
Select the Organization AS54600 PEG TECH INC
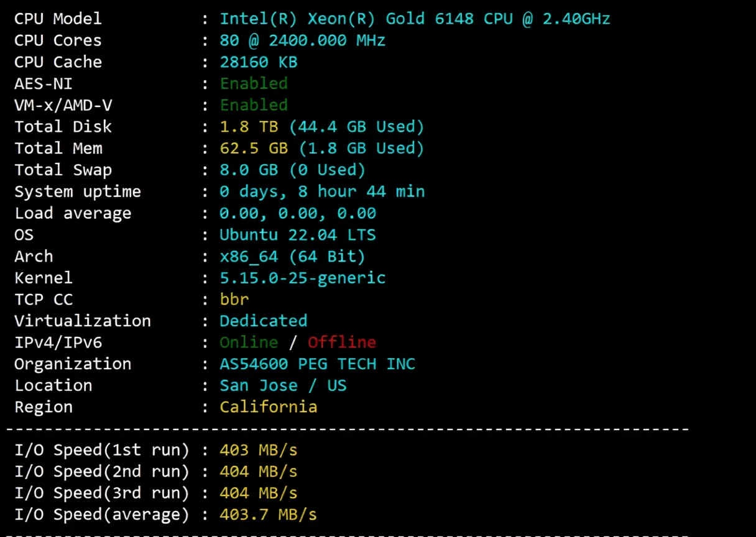click(318, 364)
